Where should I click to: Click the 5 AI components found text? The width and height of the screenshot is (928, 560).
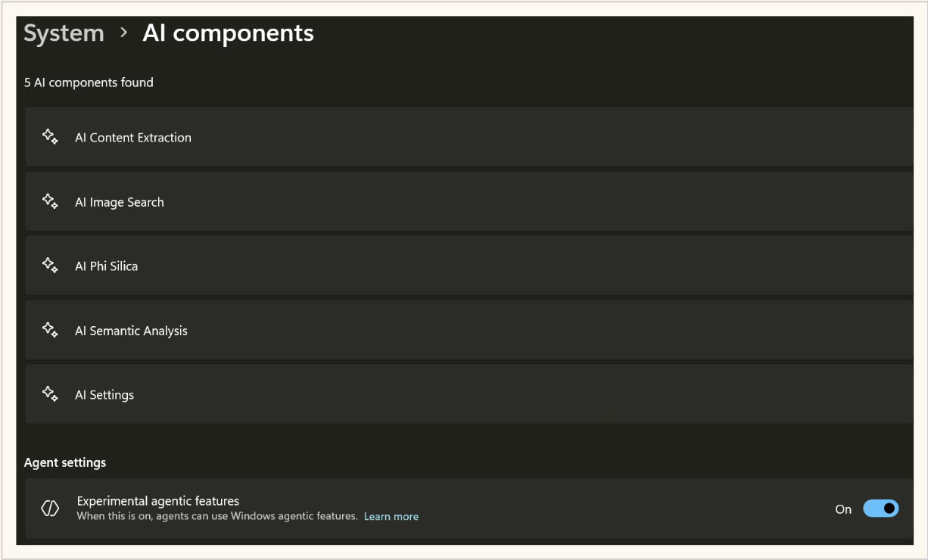(x=89, y=82)
